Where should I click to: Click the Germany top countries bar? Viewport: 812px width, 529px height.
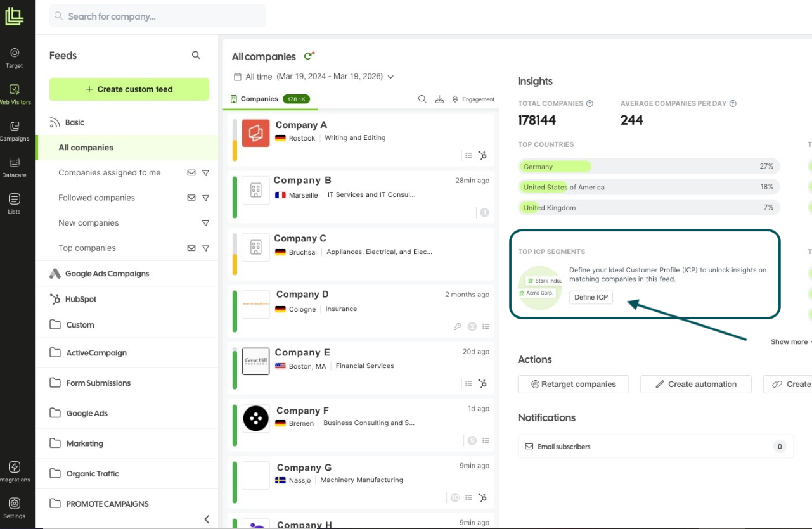648,167
